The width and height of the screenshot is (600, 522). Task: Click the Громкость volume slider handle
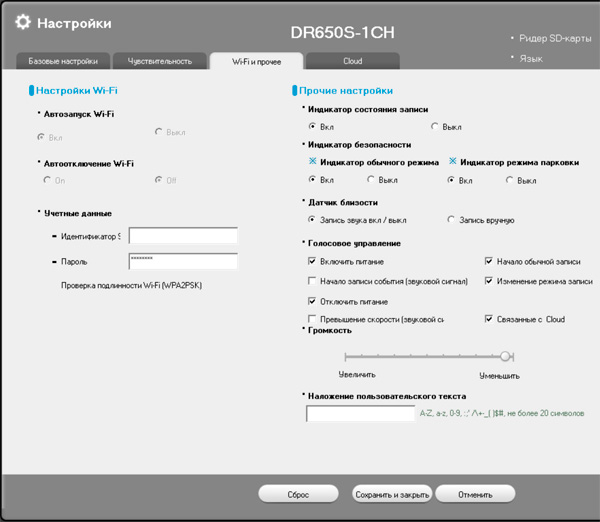coord(506,356)
